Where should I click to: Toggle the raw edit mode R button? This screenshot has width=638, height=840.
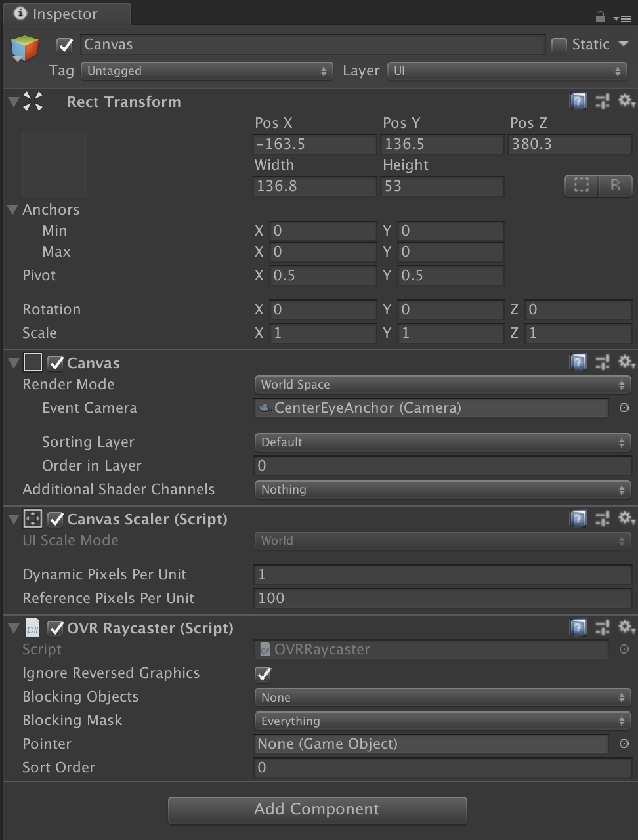click(615, 186)
